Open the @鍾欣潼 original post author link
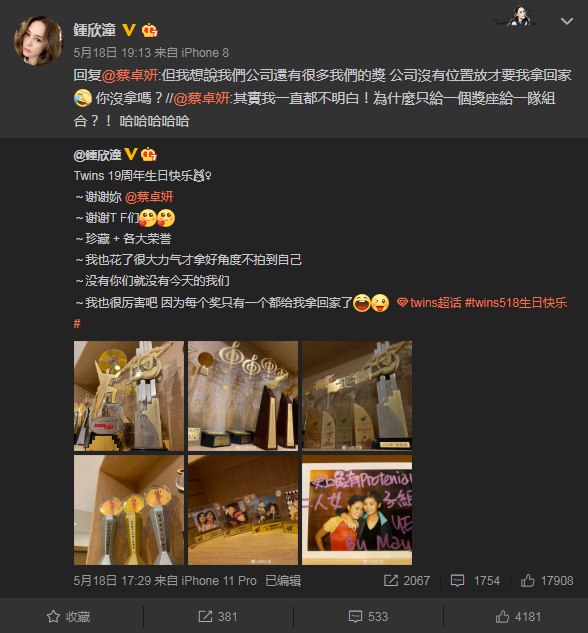 click(97, 155)
